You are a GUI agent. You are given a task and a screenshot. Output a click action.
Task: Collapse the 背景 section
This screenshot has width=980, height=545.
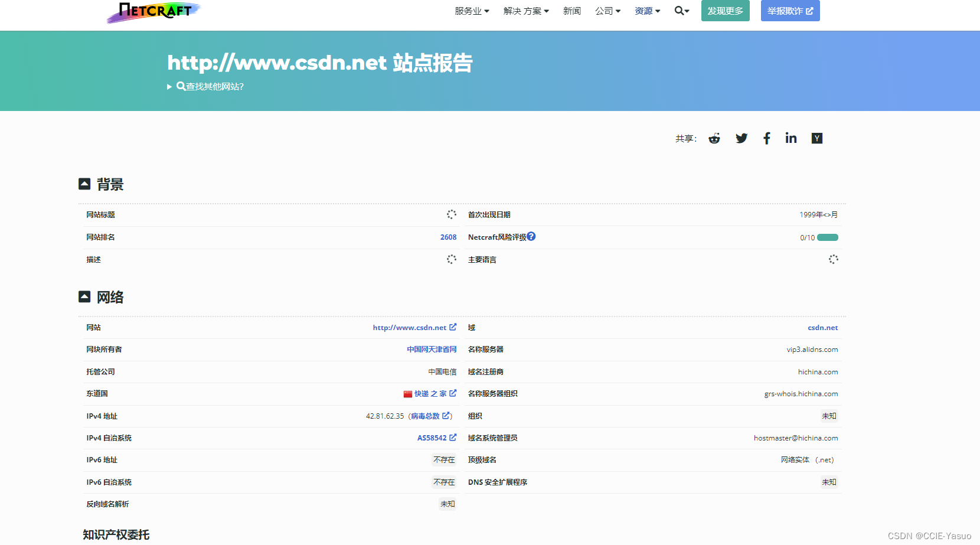click(84, 184)
